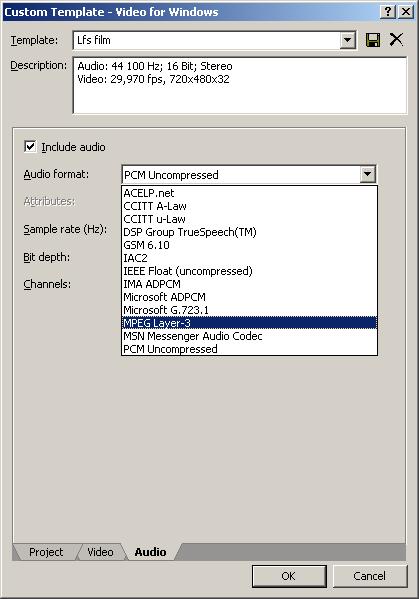Select PCM Uncompressed at list bottom
Screen dimensions: 419x599
(249, 349)
